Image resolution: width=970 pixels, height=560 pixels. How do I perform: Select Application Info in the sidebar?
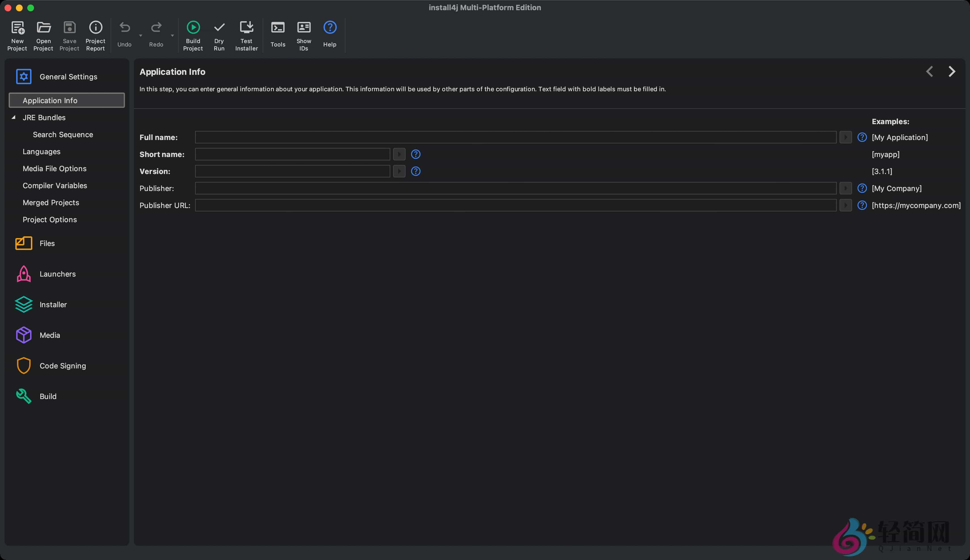point(67,100)
